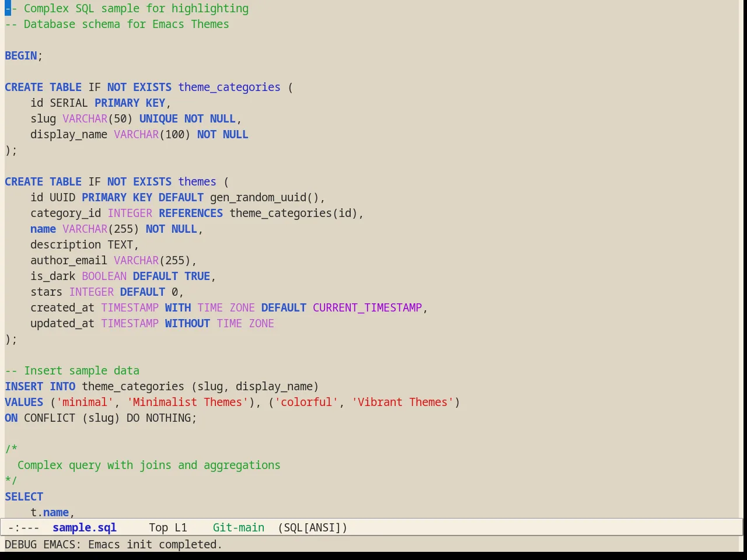
Task: Click the first TIMESTAMP in created_at line
Action: tap(130, 307)
